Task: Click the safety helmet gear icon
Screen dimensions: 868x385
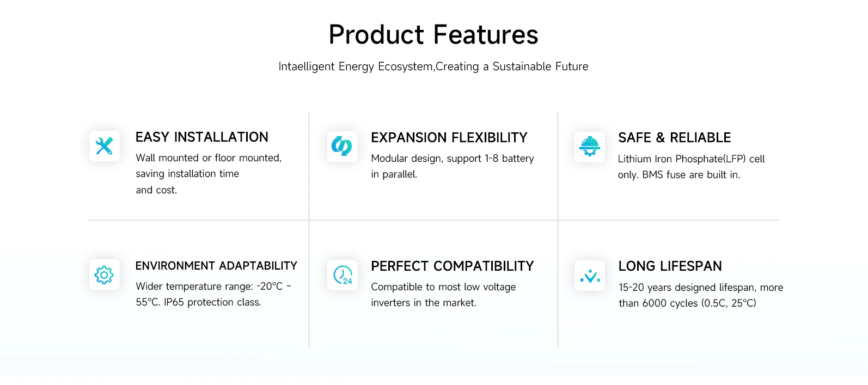Action: [x=590, y=147]
